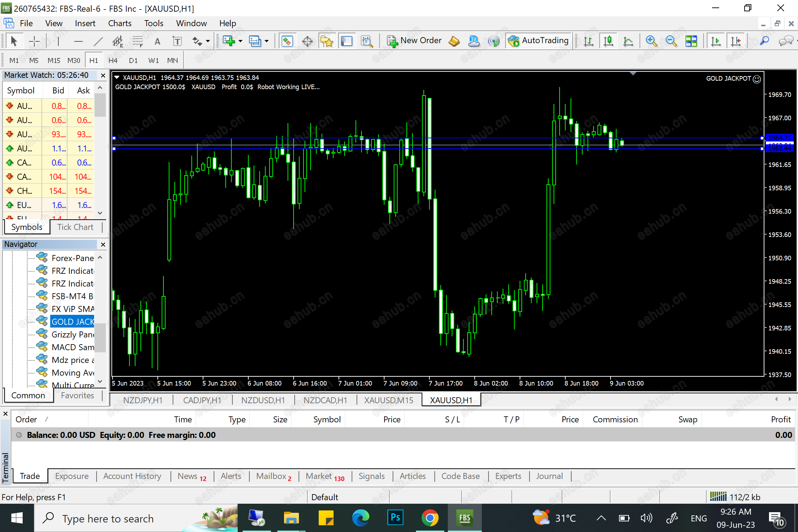Toggle the Navigator folder-star icon
The image size is (798, 532).
(326, 41)
